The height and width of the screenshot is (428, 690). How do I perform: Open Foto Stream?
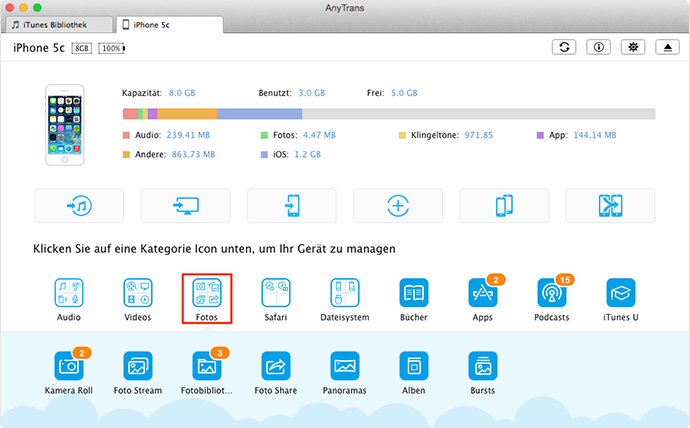[138, 366]
